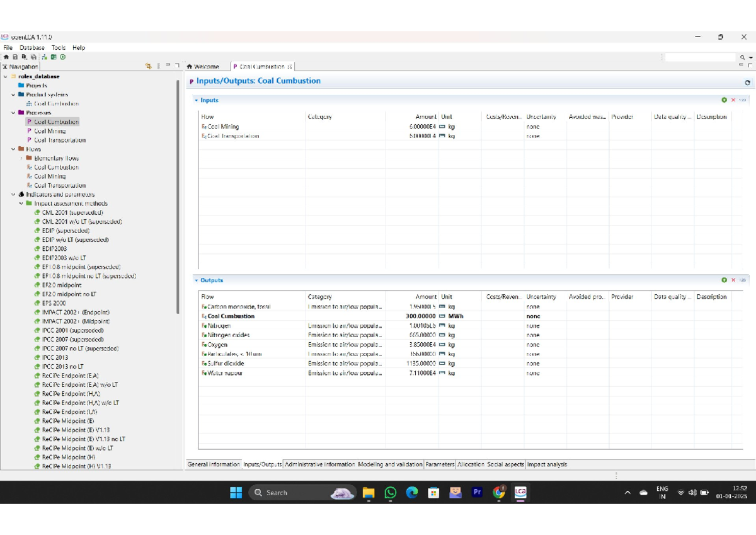Click the Save All toolbar icon
Viewport: 756px width, 535px height.
33,57
